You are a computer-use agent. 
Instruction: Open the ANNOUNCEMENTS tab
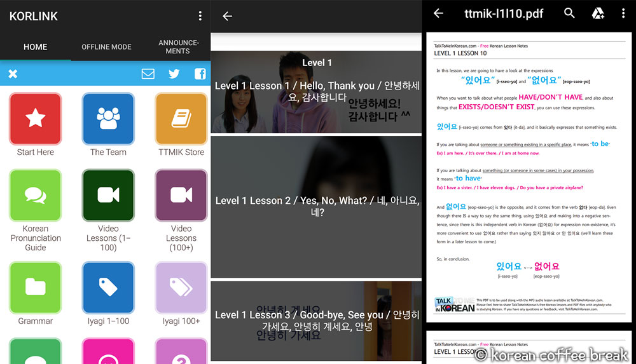[179, 47]
